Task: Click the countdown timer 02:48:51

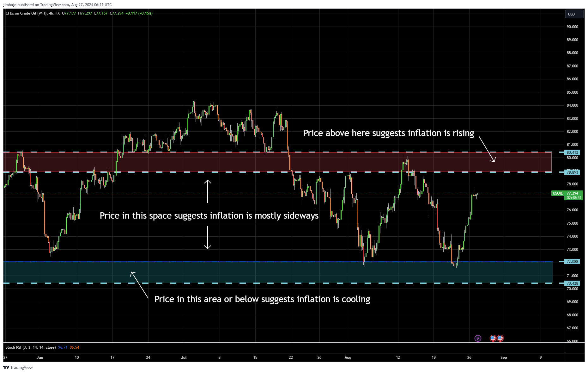Action: (574, 198)
